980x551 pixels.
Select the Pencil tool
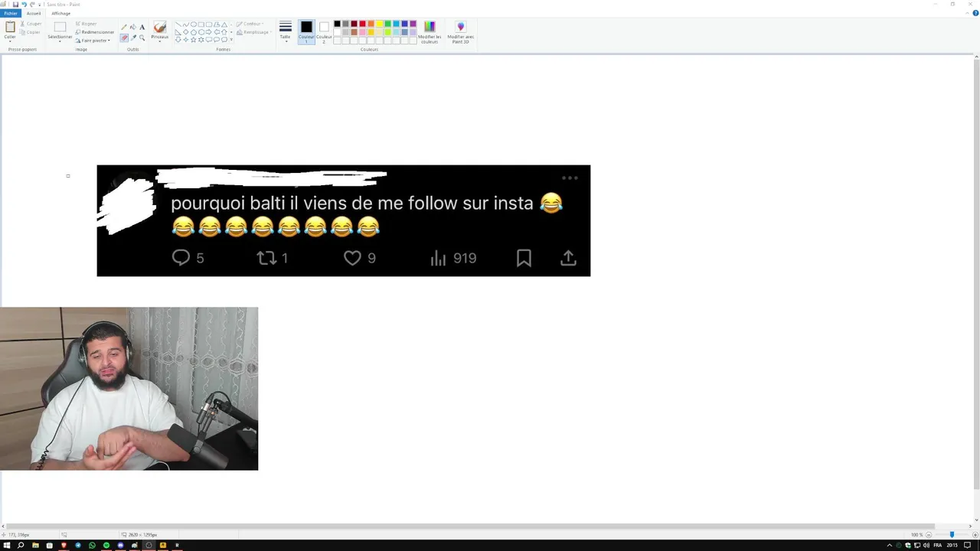coord(124,27)
